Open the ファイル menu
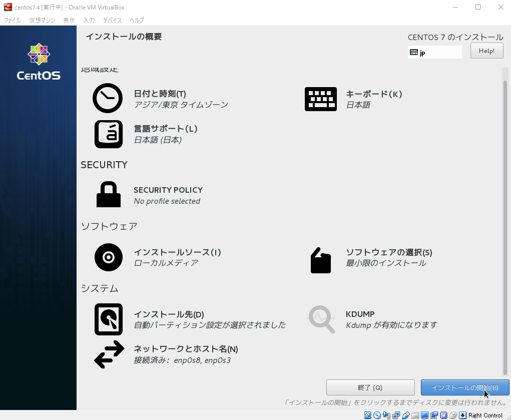511x420 pixels. [x=13, y=20]
